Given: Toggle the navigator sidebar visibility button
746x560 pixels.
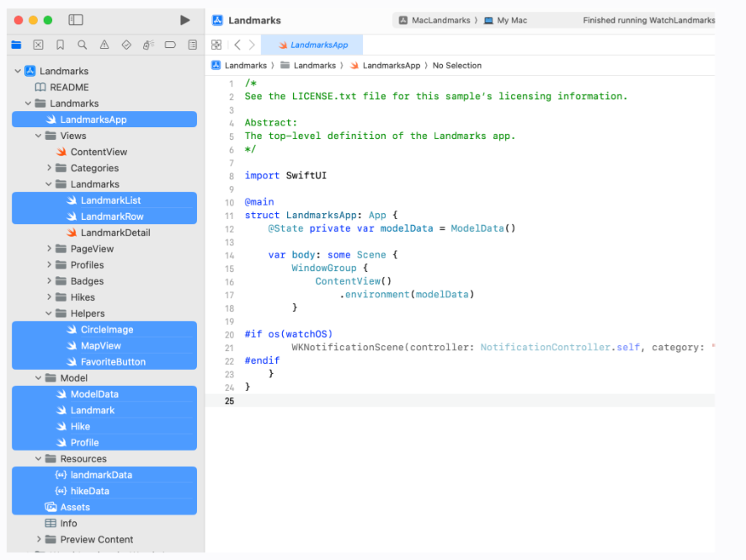Looking at the screenshot, I should tap(76, 20).
